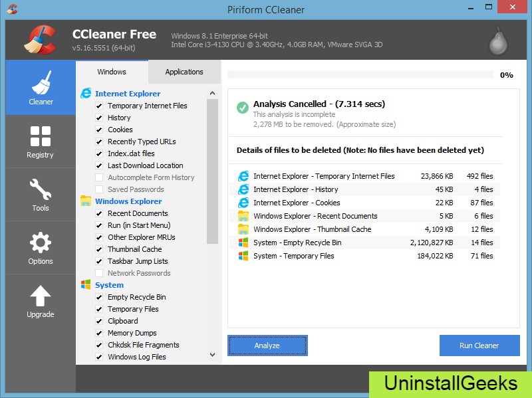
Task: Toggle Last Download Location checkbox
Action: 99,165
